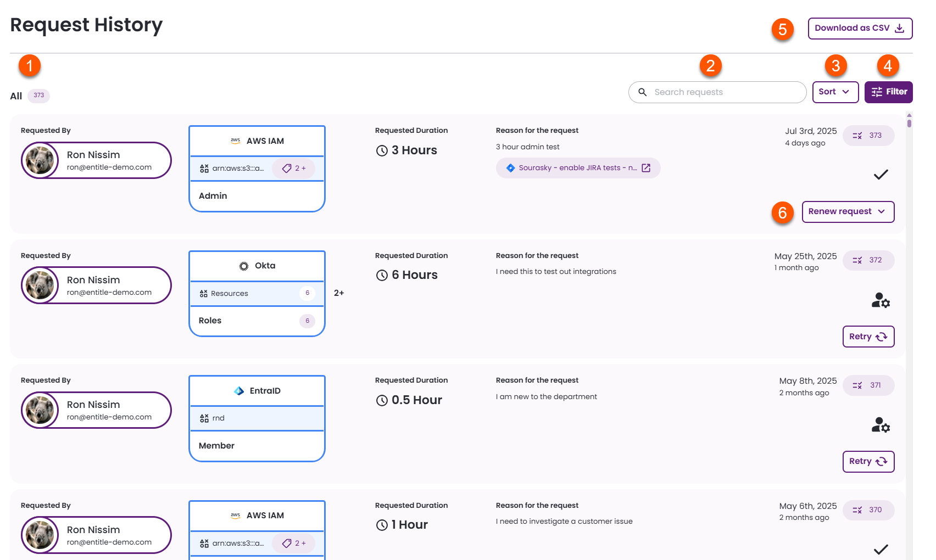Click the filter sliders icon

877,92
